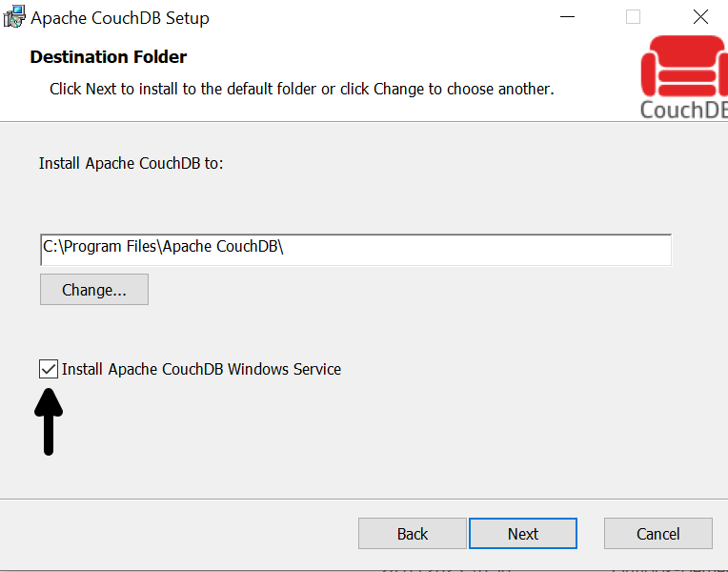This screenshot has height=572, width=728.
Task: Click the installer icon in title bar
Action: tap(14, 17)
